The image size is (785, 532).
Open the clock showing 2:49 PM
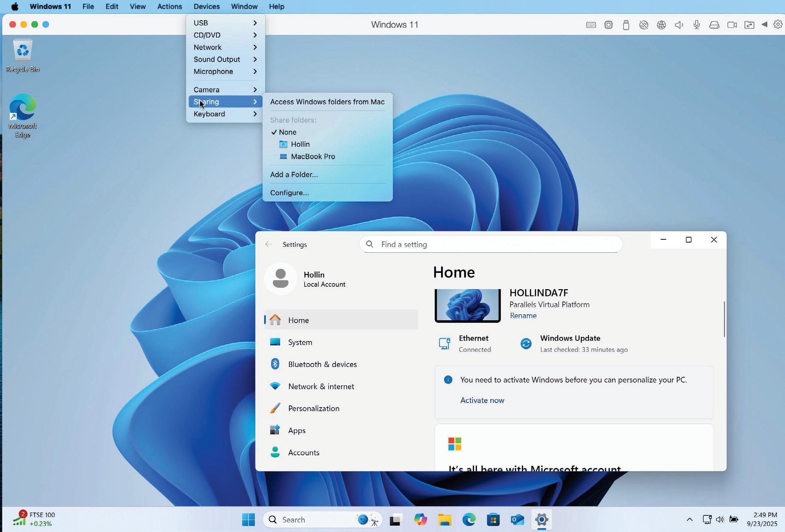pyautogui.click(x=762, y=519)
